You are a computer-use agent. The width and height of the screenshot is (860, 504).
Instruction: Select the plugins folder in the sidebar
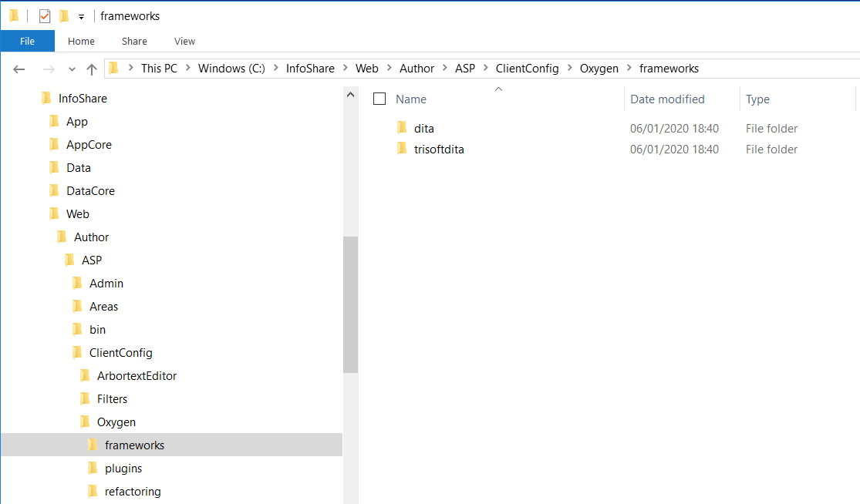[123, 468]
